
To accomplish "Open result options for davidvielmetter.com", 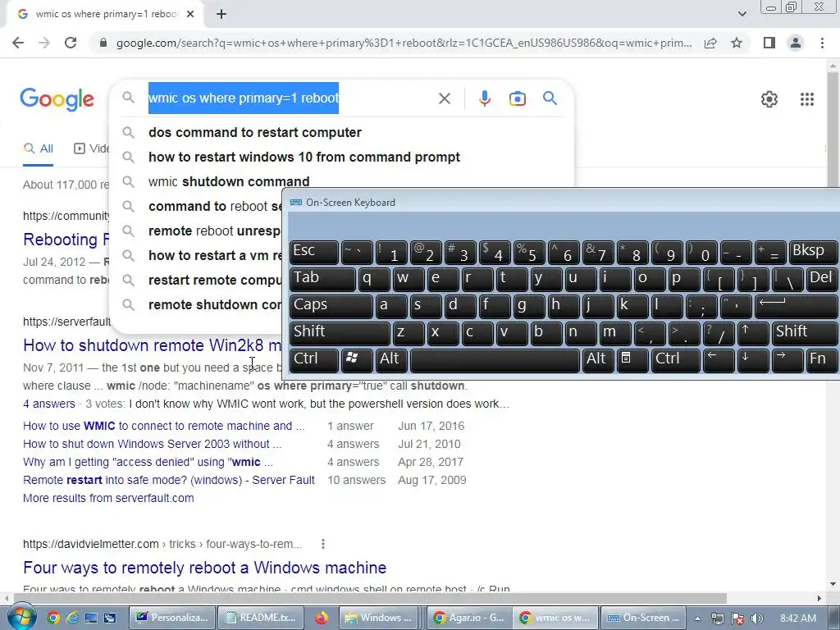I will [x=322, y=544].
